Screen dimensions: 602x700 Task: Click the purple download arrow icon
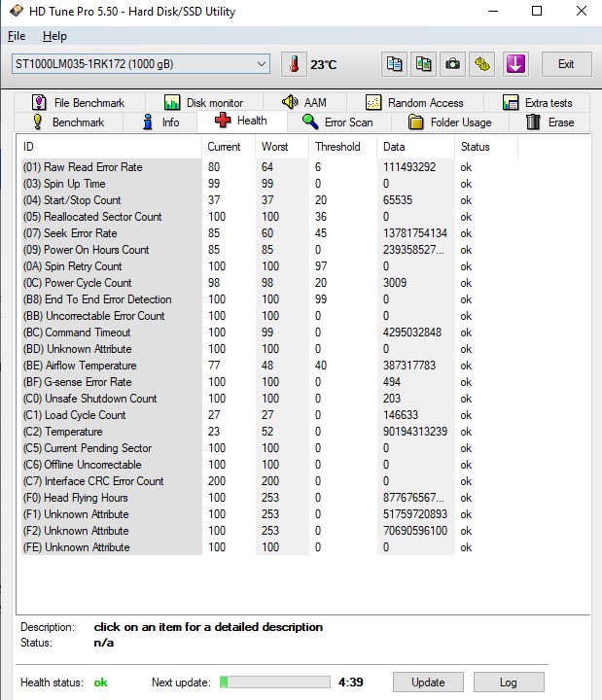(x=515, y=64)
